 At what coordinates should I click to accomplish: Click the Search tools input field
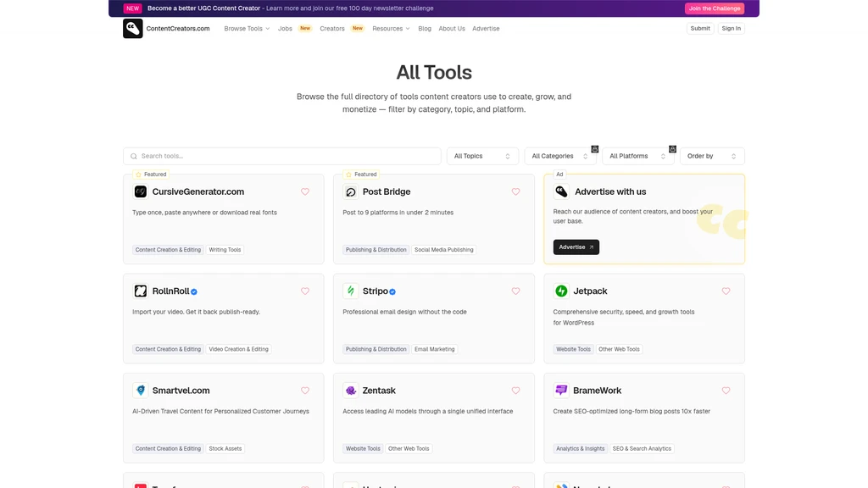pos(281,156)
